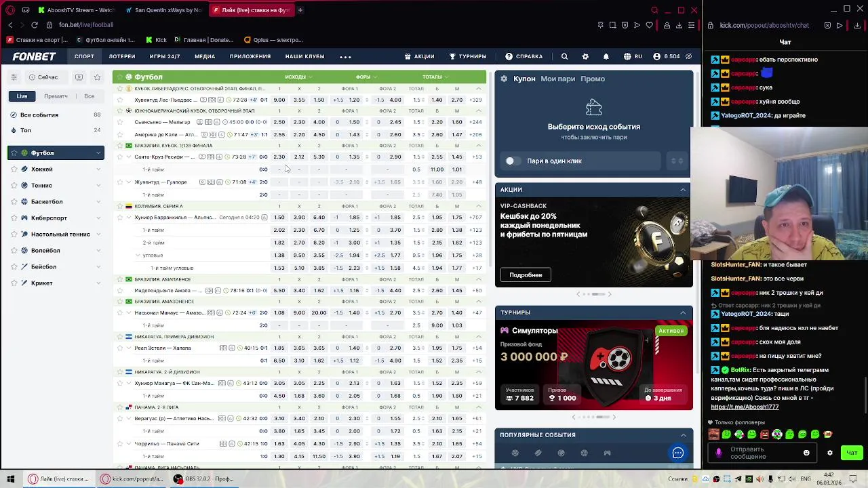
Task: Star the Ювентуд Лас-Пьедрас match
Action: pyautogui.click(x=120, y=100)
